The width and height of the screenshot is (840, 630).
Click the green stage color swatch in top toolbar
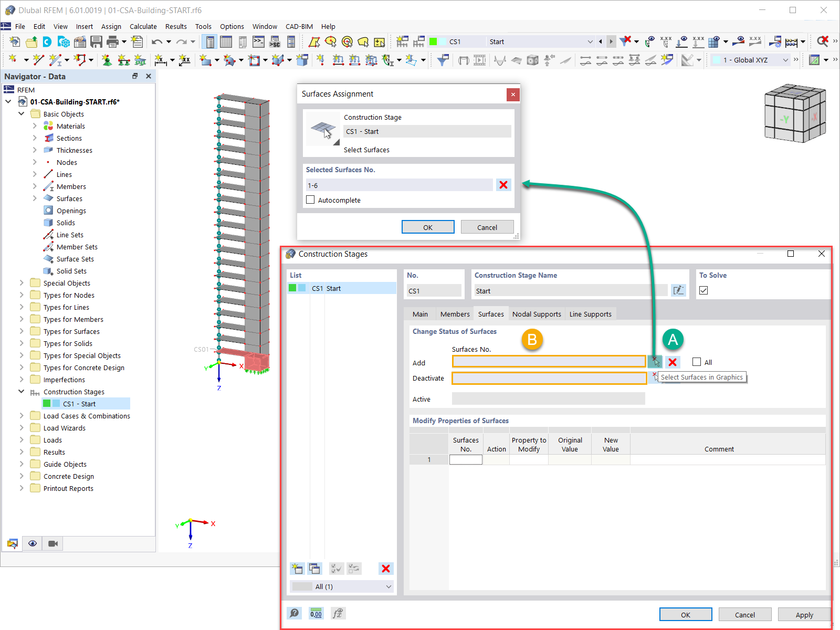433,41
